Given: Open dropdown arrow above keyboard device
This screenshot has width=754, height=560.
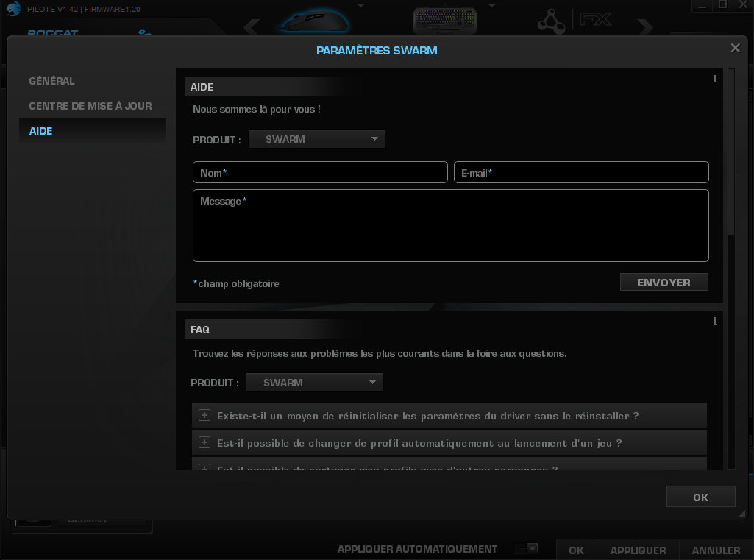Looking at the screenshot, I should click(x=491, y=6).
